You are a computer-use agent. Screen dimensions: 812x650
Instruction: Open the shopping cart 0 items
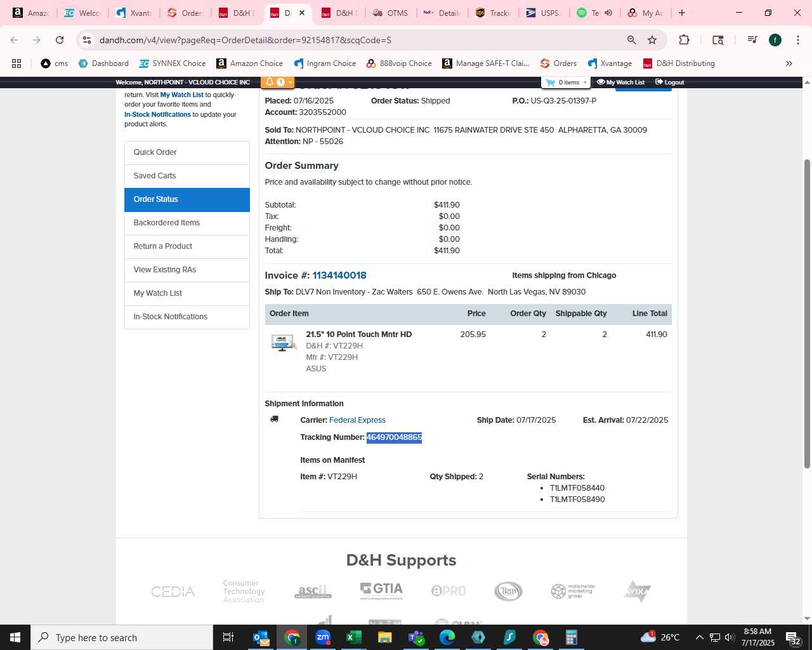pos(565,83)
